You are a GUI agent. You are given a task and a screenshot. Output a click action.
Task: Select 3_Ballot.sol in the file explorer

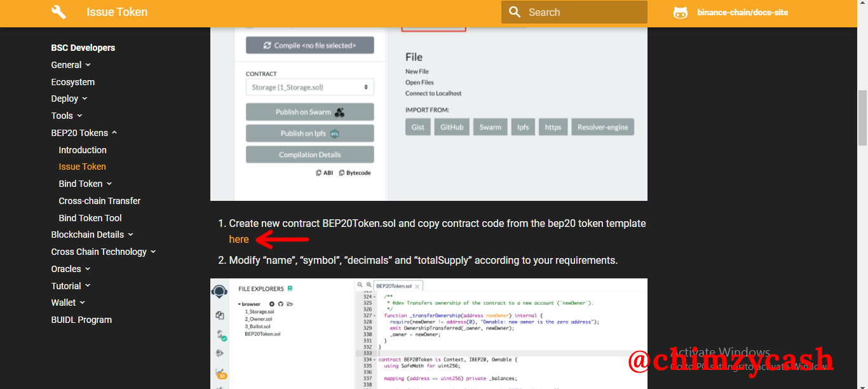(x=257, y=326)
